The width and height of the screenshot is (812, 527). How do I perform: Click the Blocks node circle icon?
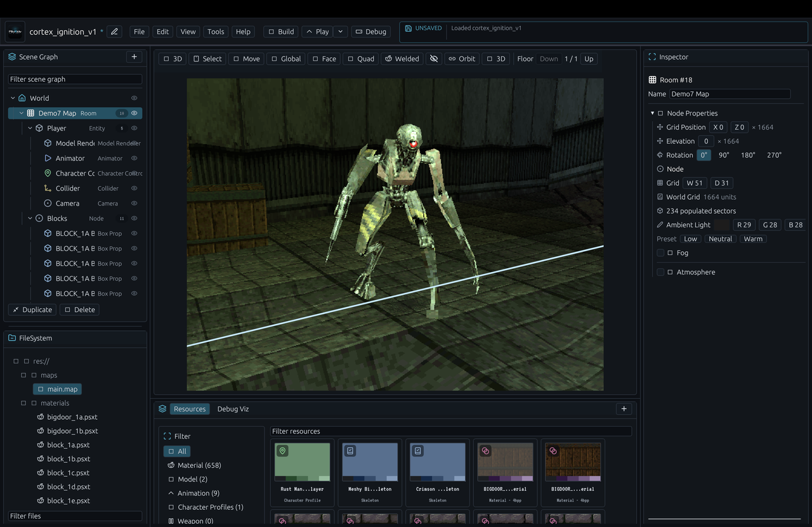pos(39,218)
